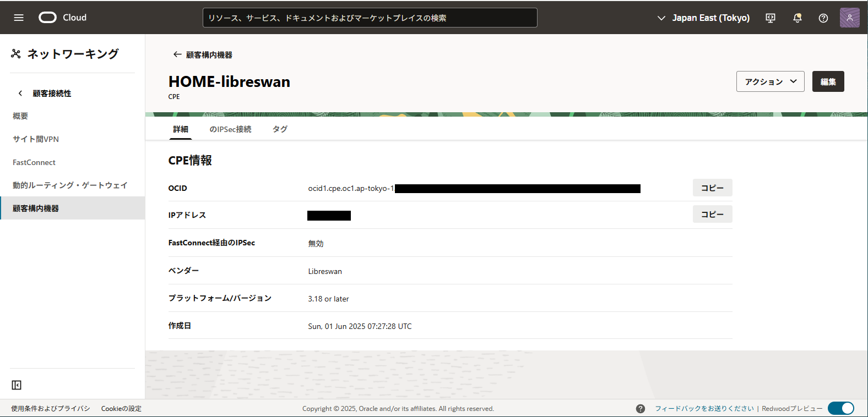
Task: Click the 編集 button
Action: [828, 81]
